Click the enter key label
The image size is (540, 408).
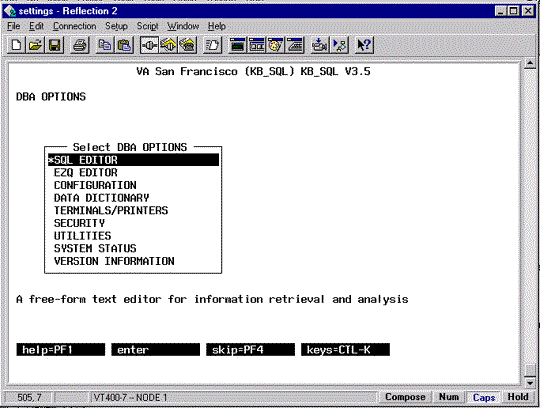pos(156,349)
